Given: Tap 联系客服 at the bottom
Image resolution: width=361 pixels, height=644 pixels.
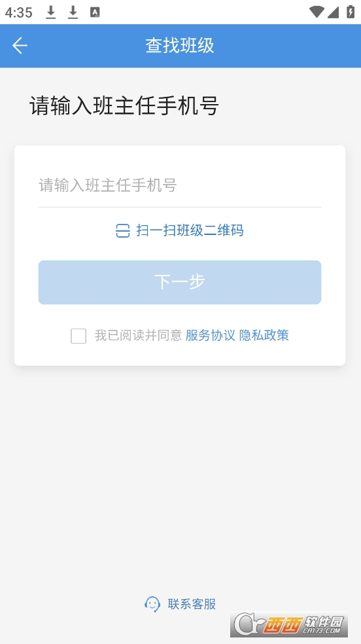Looking at the screenshot, I should coord(192,604).
